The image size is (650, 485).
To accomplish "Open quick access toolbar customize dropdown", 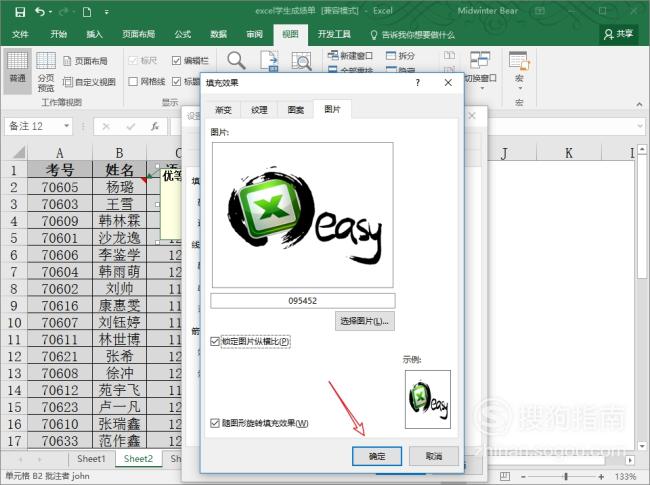I will pyautogui.click(x=107, y=12).
